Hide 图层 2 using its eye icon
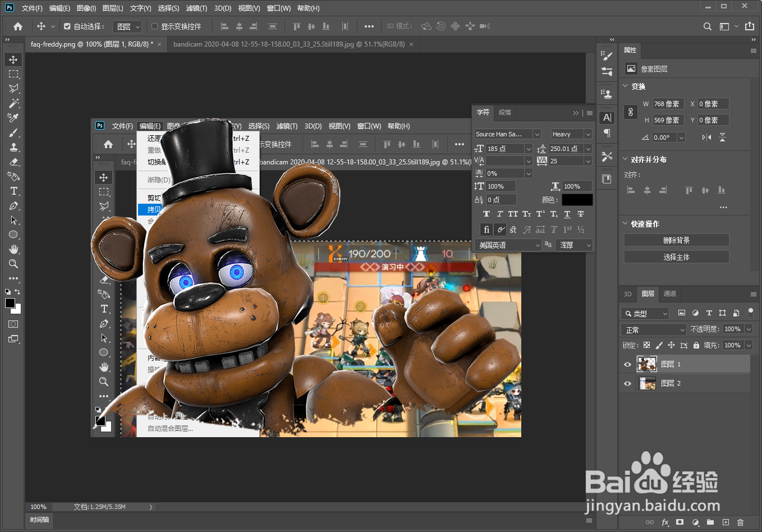This screenshot has width=762, height=532. tap(627, 383)
